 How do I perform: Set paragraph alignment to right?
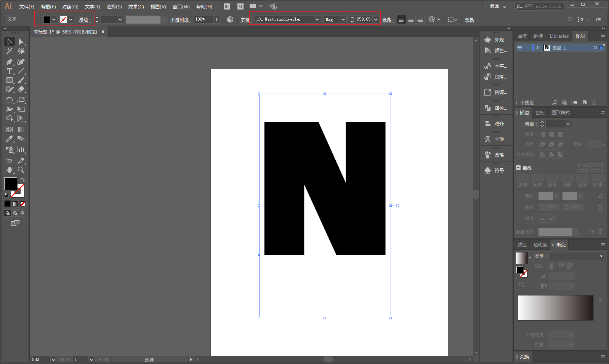coord(420,19)
